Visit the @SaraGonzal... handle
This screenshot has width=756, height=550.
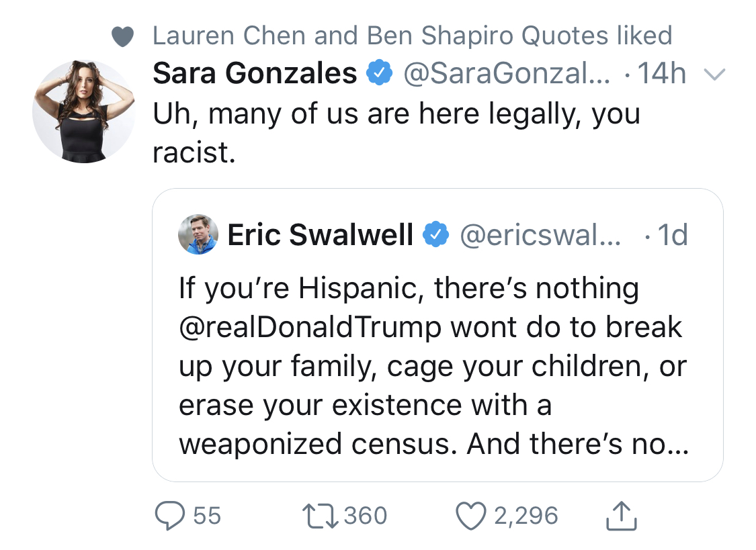coord(506,73)
